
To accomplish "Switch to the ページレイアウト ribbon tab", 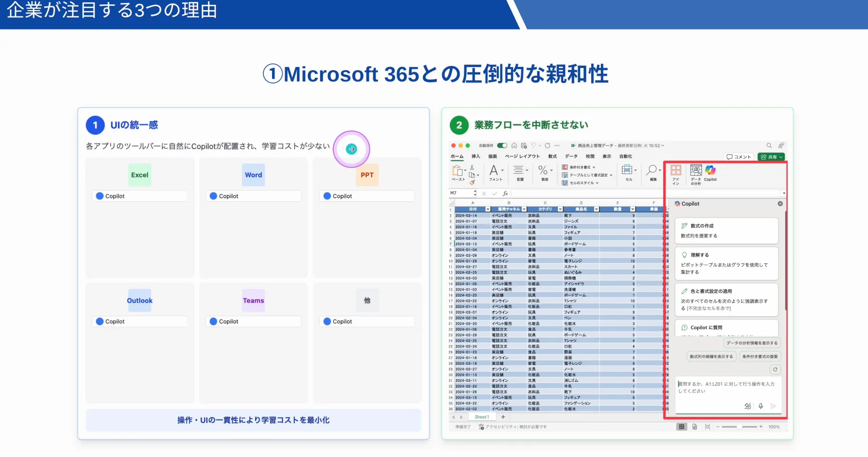I will pos(522,156).
